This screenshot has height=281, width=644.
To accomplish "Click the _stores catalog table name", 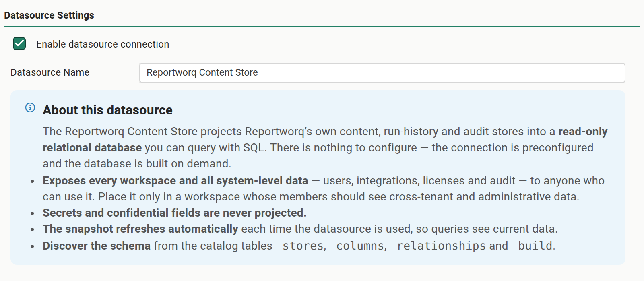I will coord(300,246).
